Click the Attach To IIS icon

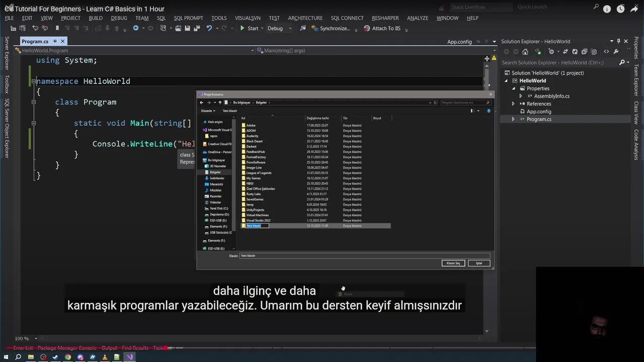(366, 28)
